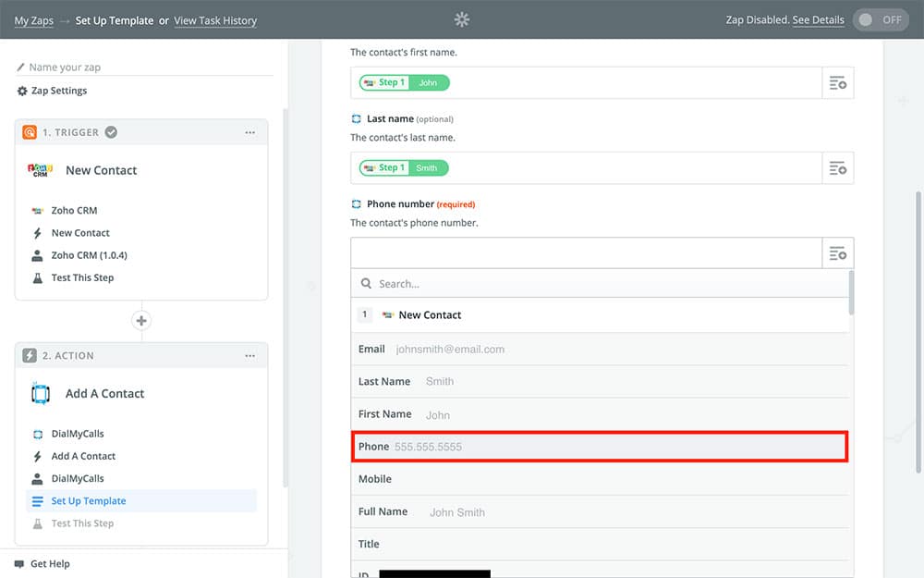Open the Action step three-dot menu
This screenshot has width=924, height=578.
pyautogui.click(x=249, y=356)
